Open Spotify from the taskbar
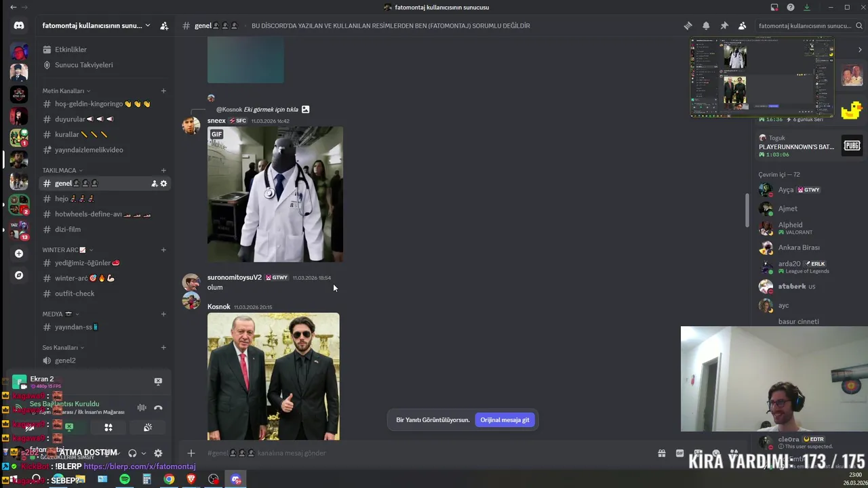 pos(125,479)
